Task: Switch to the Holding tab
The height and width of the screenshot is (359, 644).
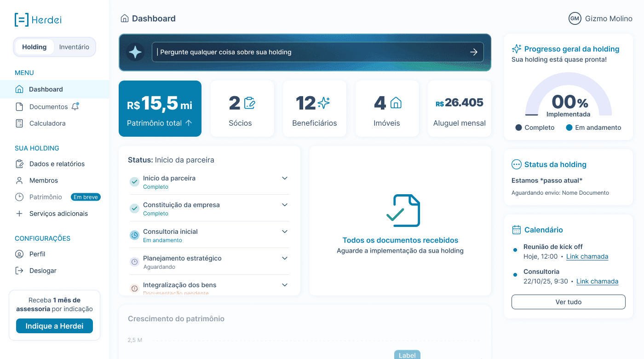Action: pyautogui.click(x=34, y=46)
